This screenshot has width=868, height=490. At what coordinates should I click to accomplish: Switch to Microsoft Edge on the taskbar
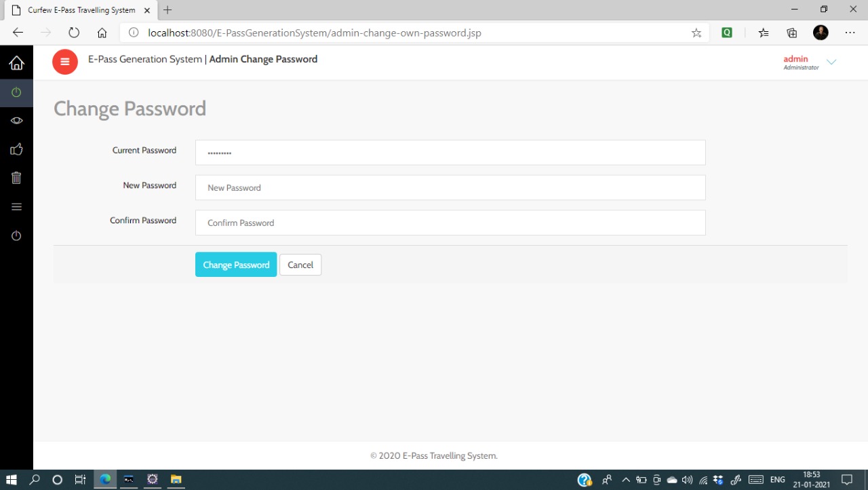[105, 479]
